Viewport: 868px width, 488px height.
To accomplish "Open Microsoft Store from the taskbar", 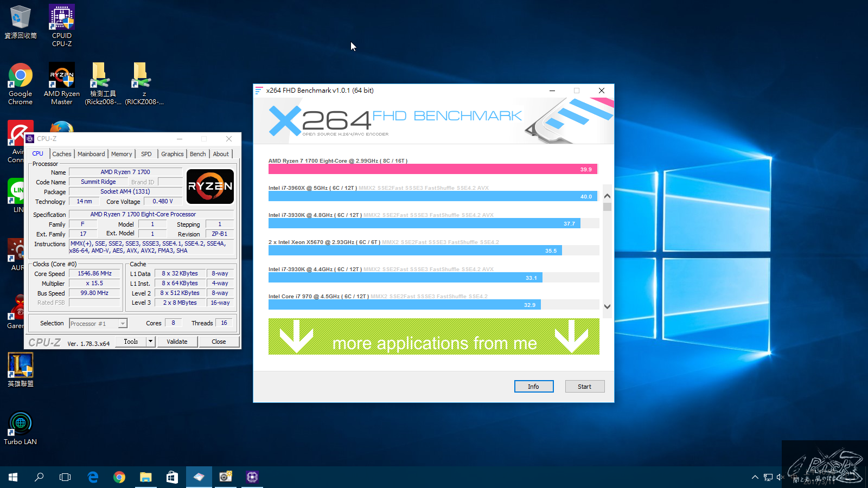I will click(x=172, y=477).
